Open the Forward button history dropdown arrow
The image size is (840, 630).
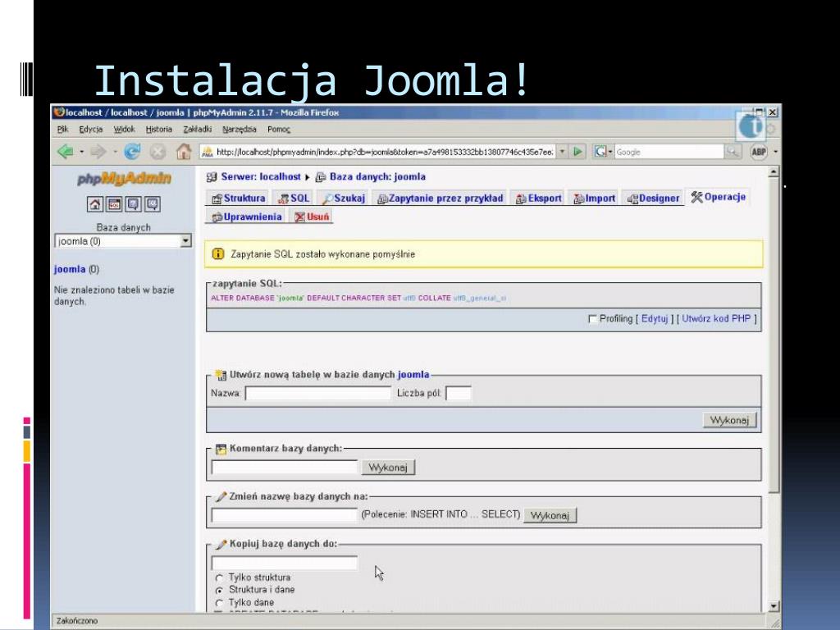(115, 152)
